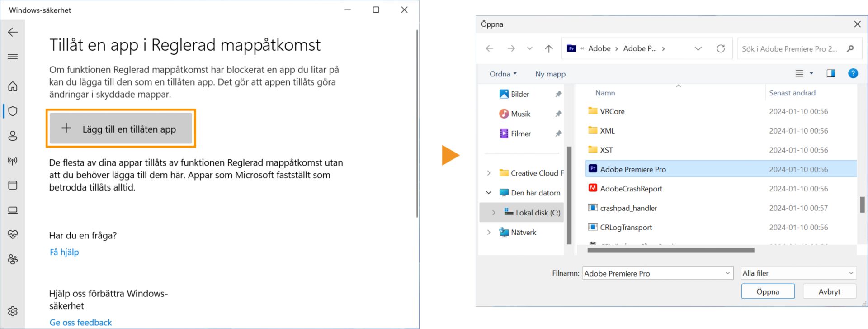Select Adobe Premiere Pro file

coord(721,169)
